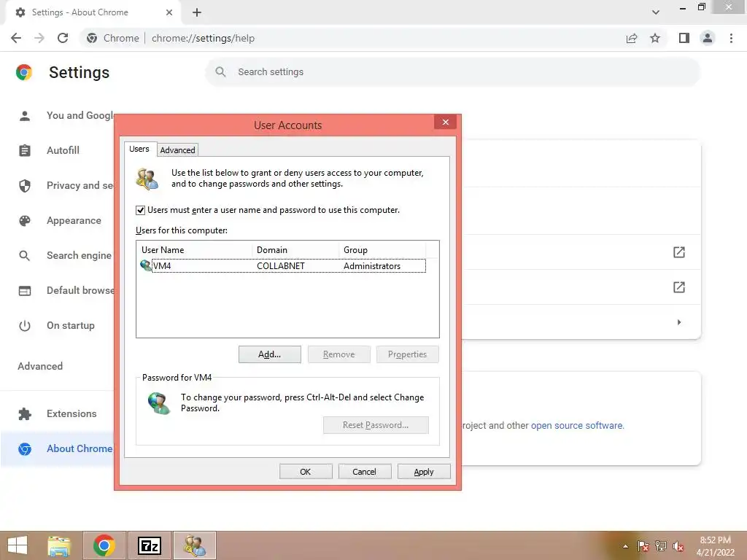Open the open source software link
The height and width of the screenshot is (560, 747).
tap(577, 425)
